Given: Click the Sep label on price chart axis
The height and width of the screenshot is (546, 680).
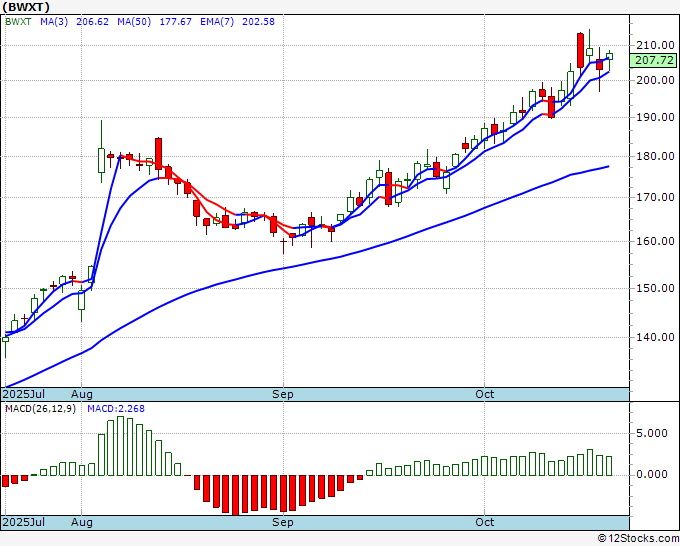Looking at the screenshot, I should tap(283, 395).
